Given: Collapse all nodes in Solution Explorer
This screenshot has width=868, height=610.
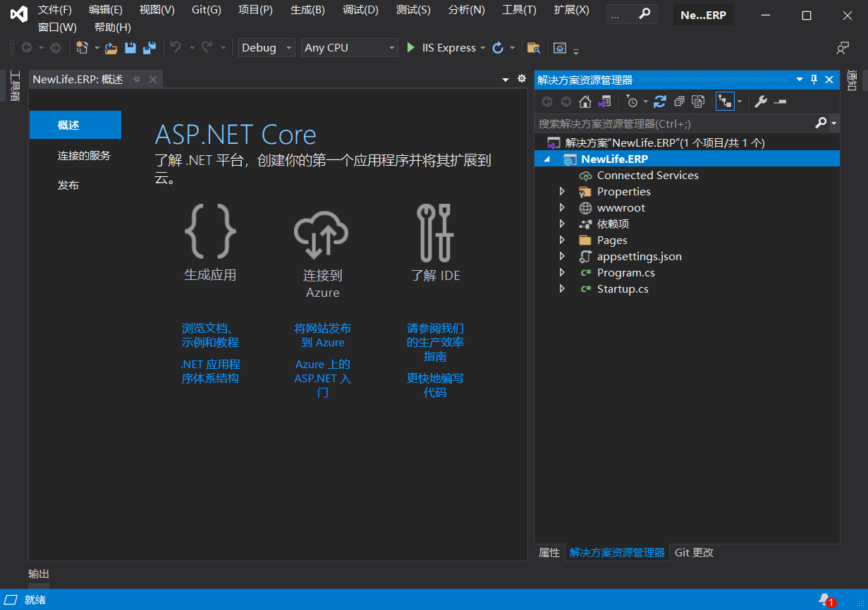Looking at the screenshot, I should 679,102.
